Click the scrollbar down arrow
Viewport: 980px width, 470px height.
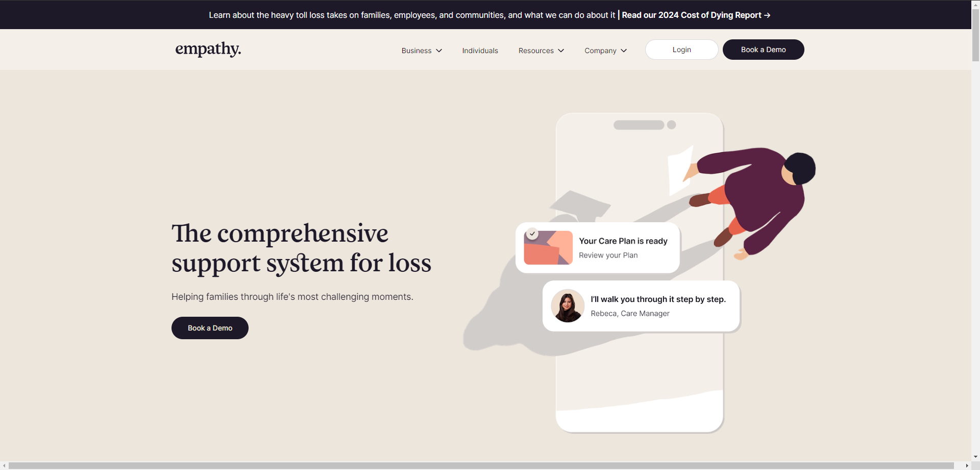pyautogui.click(x=975, y=457)
